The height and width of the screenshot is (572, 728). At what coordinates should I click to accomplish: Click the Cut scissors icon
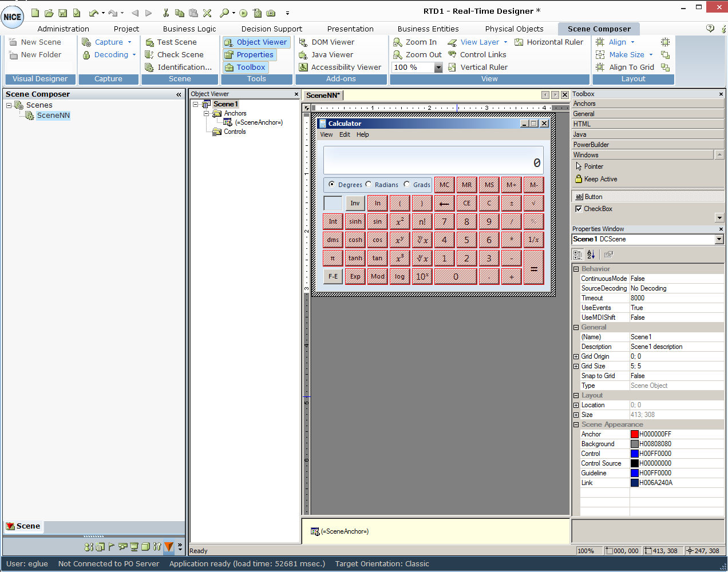166,13
